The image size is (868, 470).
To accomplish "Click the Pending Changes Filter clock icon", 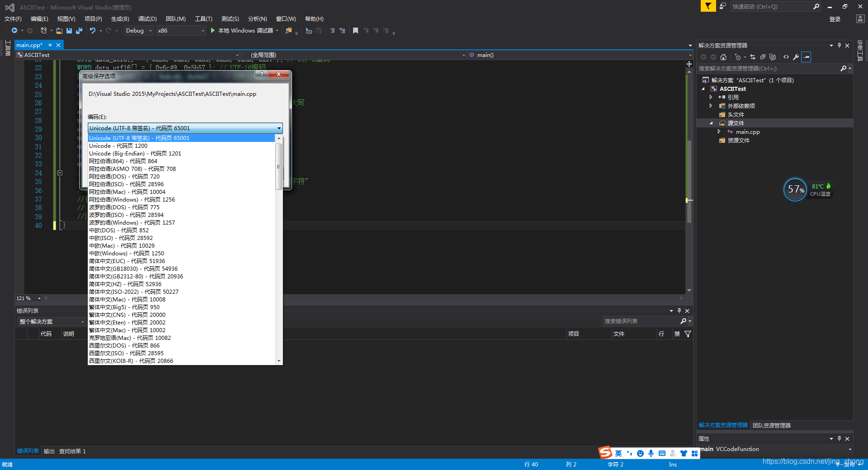I will tap(738, 57).
